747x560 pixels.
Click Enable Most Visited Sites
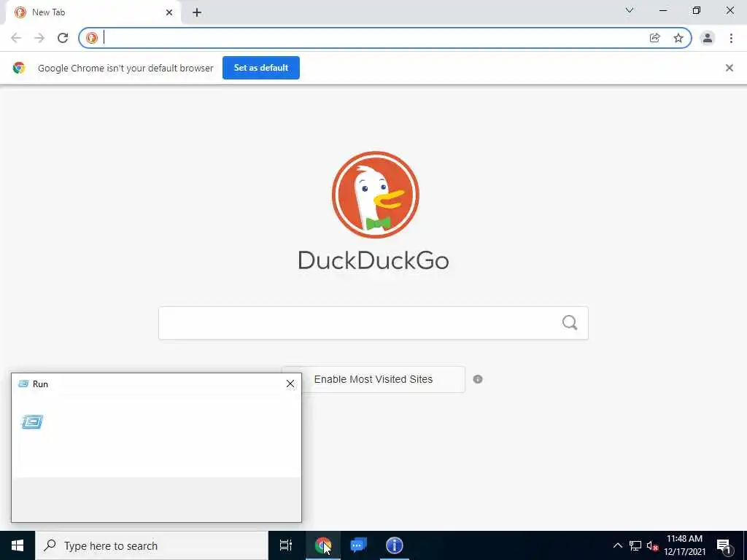tap(373, 379)
